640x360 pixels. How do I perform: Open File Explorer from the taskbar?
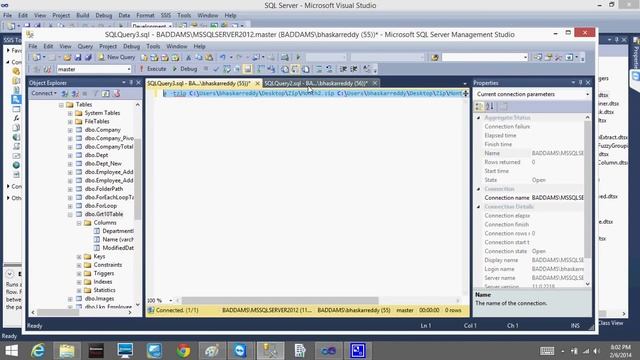[x=67, y=351]
